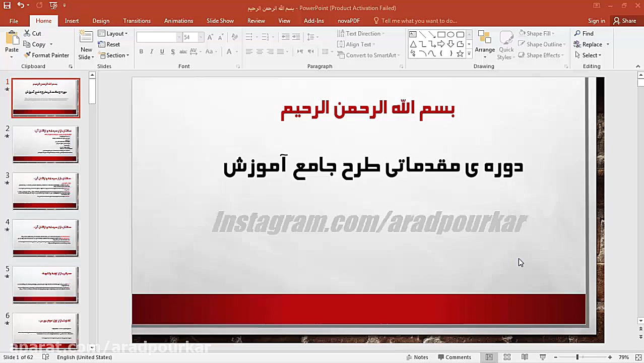The image size is (644, 363).
Task: Open the Slide Sorter view icon
Action: coord(506,357)
